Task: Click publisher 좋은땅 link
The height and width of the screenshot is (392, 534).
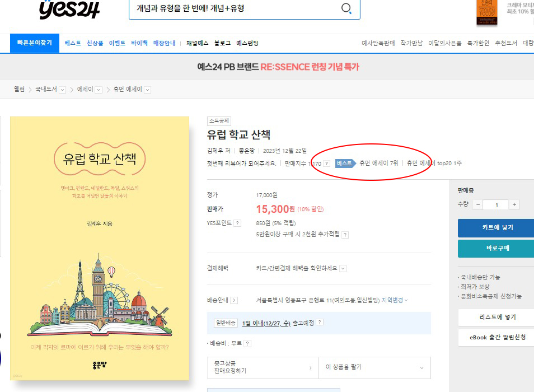Action: pos(246,151)
